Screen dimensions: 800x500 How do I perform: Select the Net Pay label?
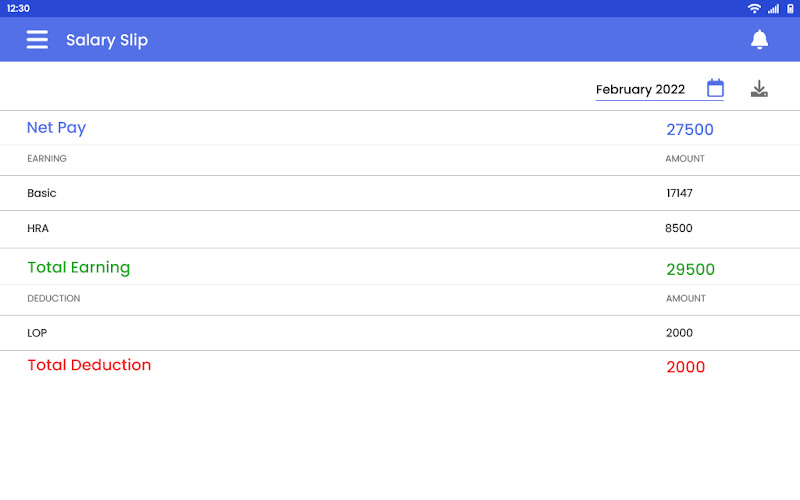pos(56,128)
